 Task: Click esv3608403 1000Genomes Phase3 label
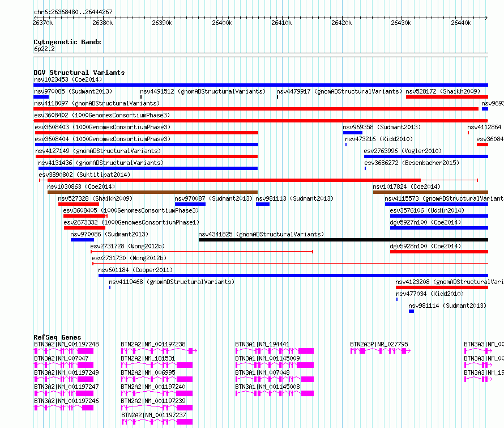[102, 127]
